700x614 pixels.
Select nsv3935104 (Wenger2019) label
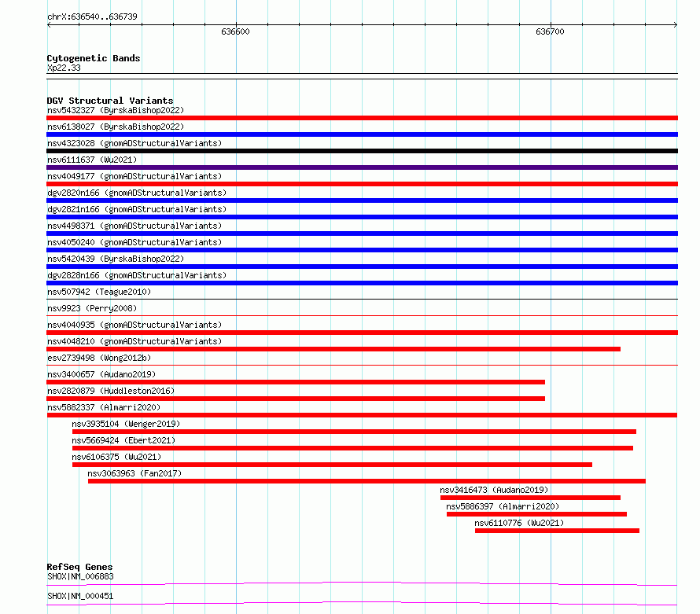click(x=126, y=424)
